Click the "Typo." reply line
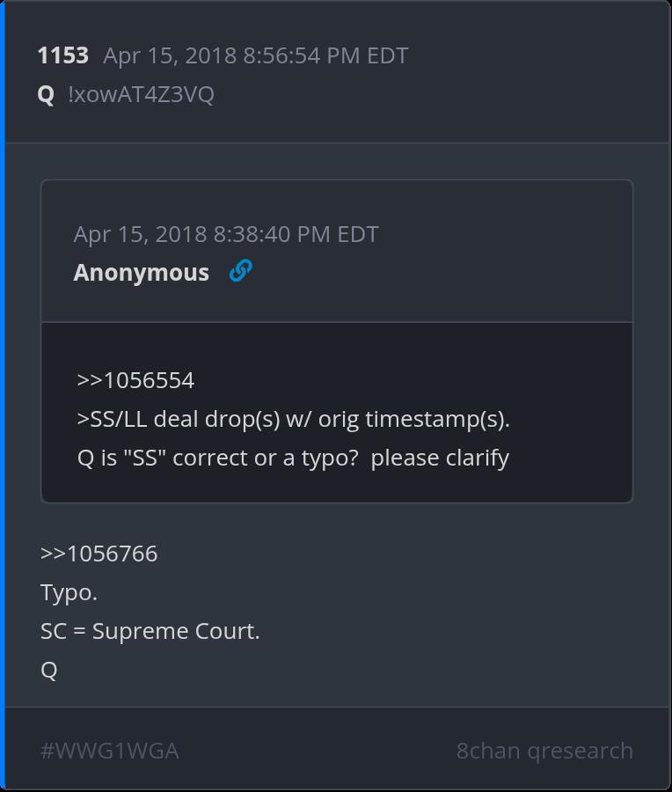672x792 pixels. (x=69, y=592)
